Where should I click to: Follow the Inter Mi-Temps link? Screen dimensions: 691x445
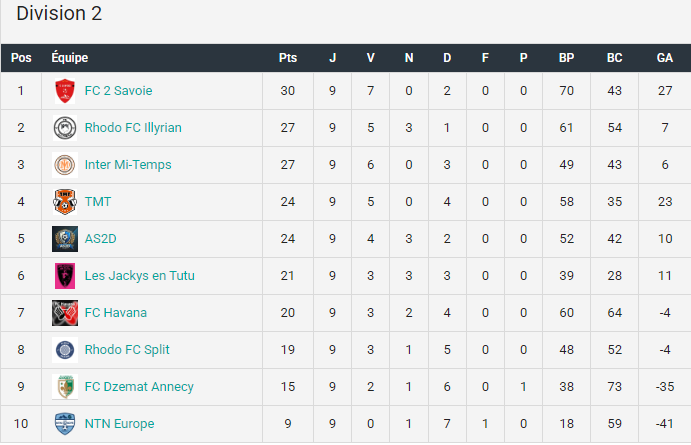click(x=128, y=165)
